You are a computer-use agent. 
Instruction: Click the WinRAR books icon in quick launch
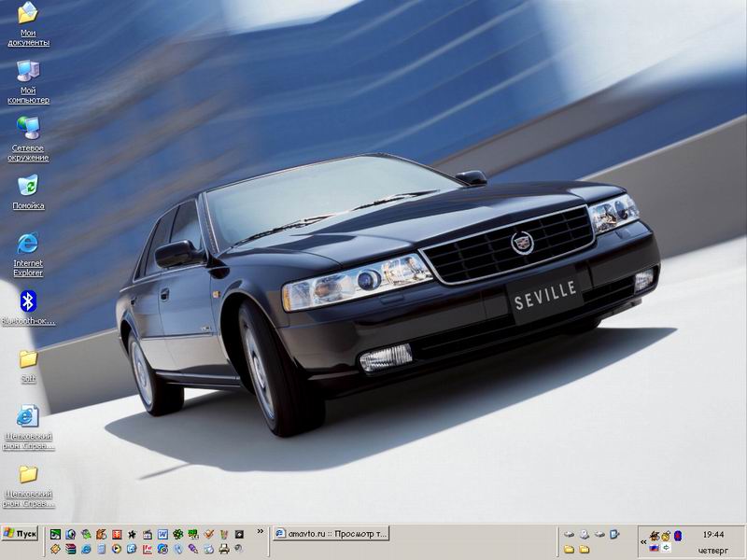(x=72, y=549)
